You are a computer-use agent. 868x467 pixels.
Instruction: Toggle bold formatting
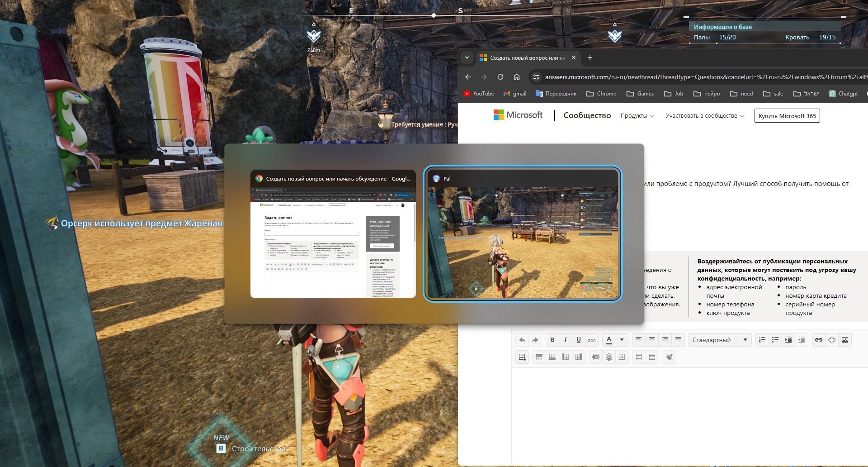pyautogui.click(x=552, y=340)
